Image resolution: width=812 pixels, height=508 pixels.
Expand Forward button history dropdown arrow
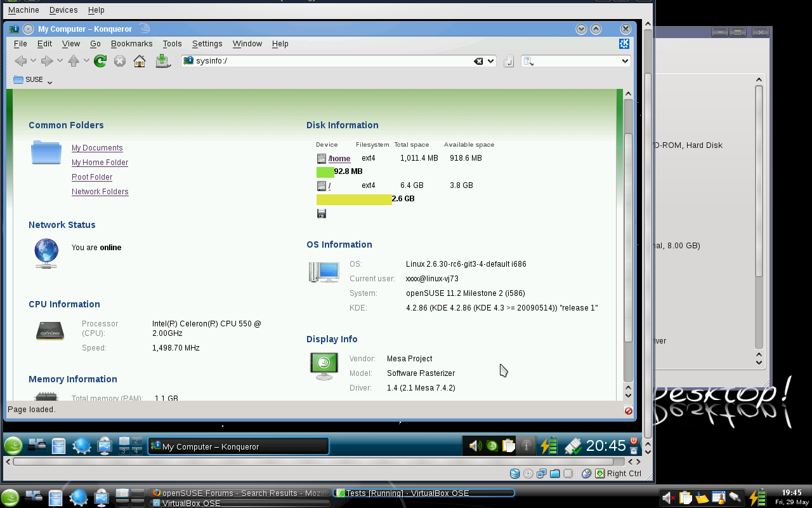click(x=60, y=61)
